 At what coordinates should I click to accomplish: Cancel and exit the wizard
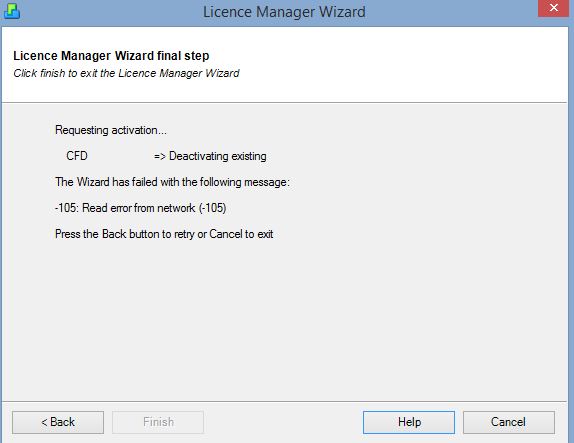[508, 422]
